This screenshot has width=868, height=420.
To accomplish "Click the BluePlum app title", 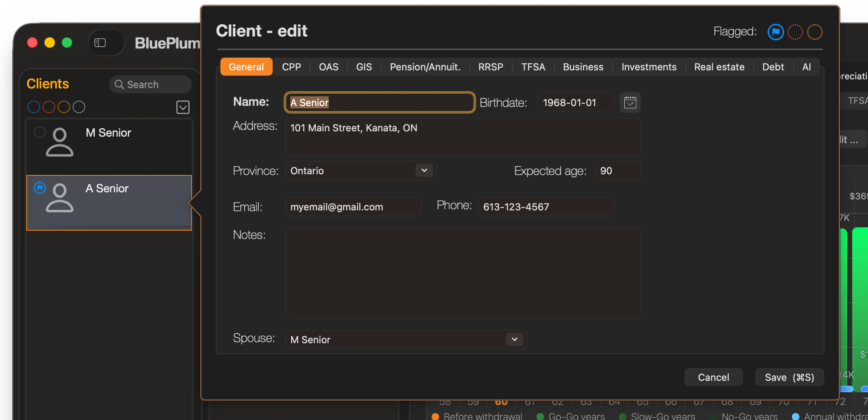I will [168, 43].
